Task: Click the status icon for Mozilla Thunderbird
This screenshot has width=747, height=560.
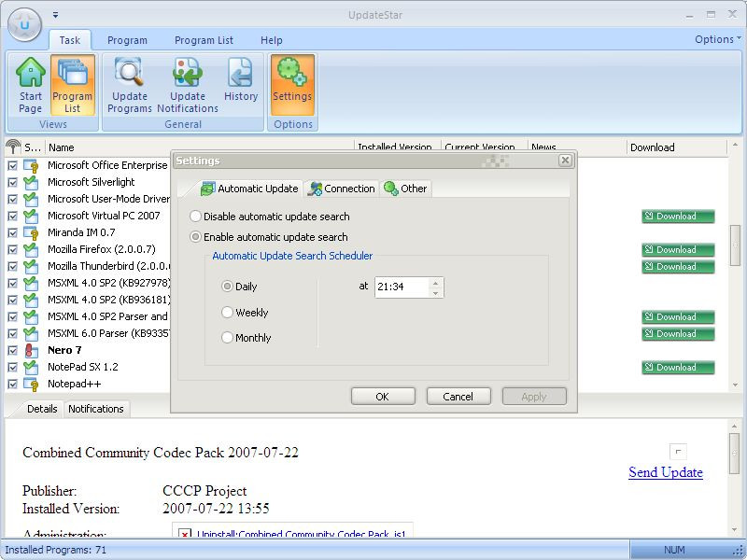Action: tap(31, 266)
